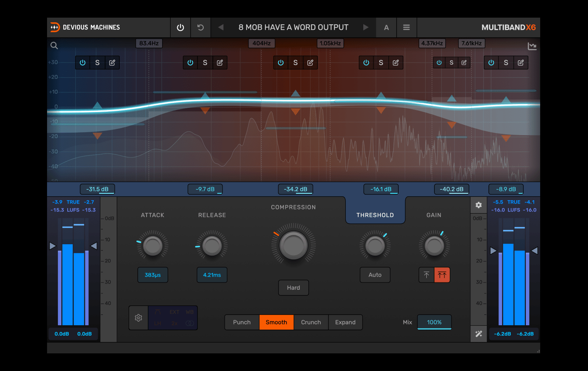Select the GAIN tab label
Viewport: 588px width, 371px height.
point(434,215)
